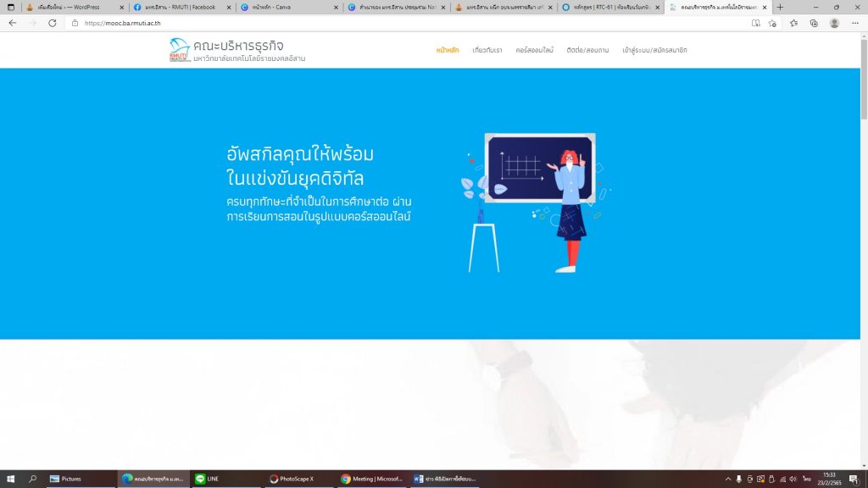The width and height of the screenshot is (868, 488).
Task: Open a new browser tab
Action: 780,7
